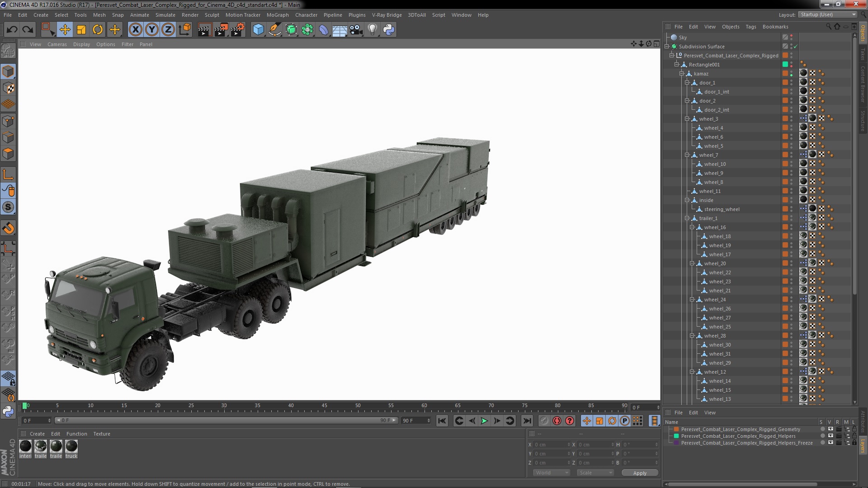Select Texture mode checkered icon

8,88
